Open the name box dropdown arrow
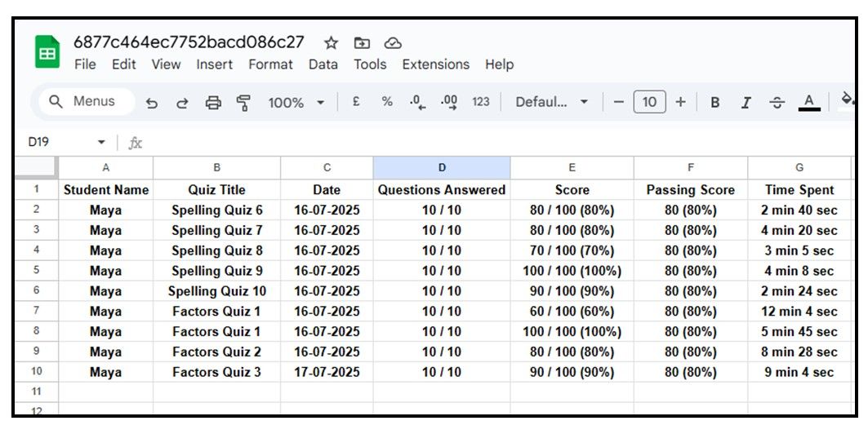 click(101, 143)
